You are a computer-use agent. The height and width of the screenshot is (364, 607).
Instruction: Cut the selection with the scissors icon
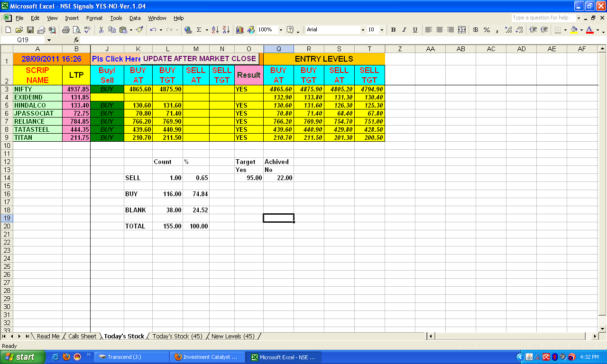click(x=101, y=30)
